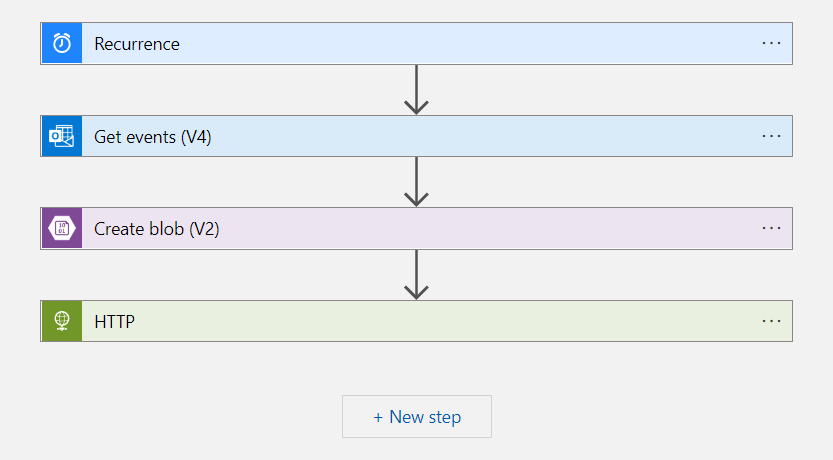Click the Recurrence clock trigger icon
Image resolution: width=833 pixels, height=460 pixels.
[x=62, y=44]
